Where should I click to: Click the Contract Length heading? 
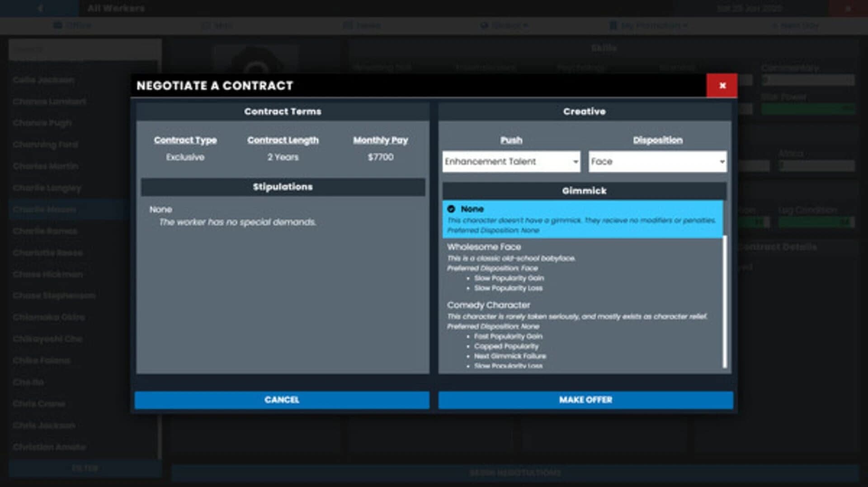pos(283,140)
